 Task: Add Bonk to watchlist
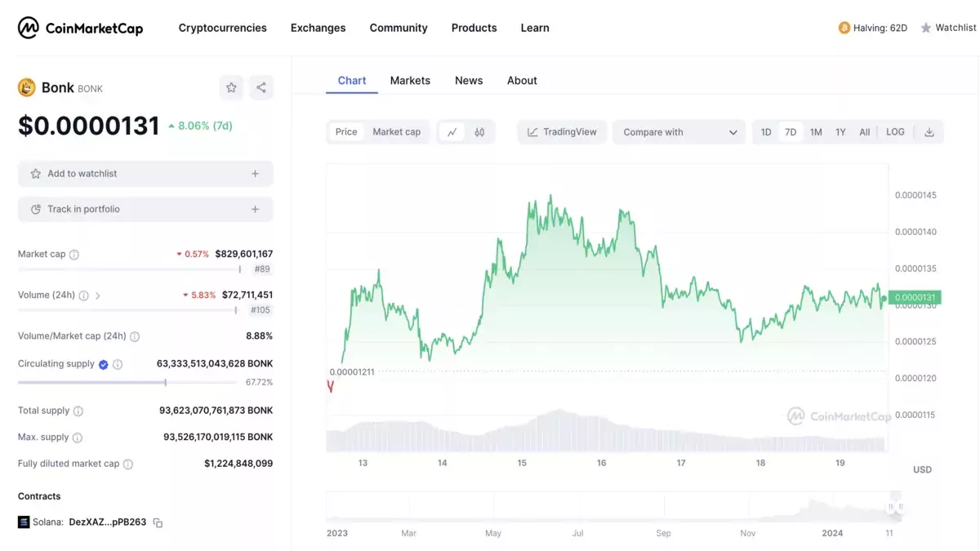pos(145,174)
